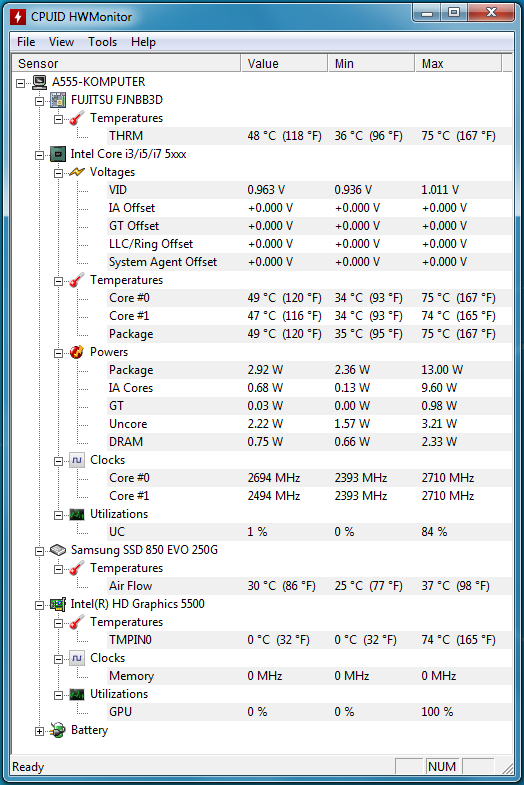Click the motherboard icon next to FUJITSU FJNBB3D

pos(58,100)
